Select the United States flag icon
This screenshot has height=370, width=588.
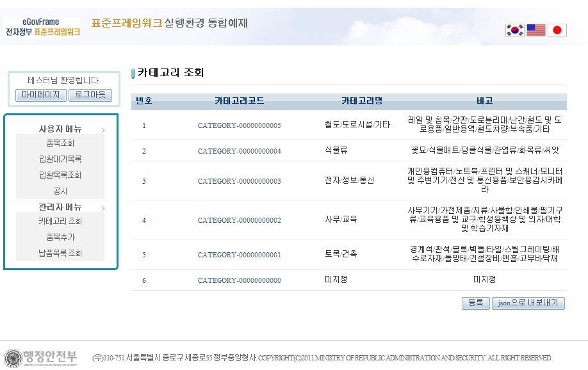(535, 30)
